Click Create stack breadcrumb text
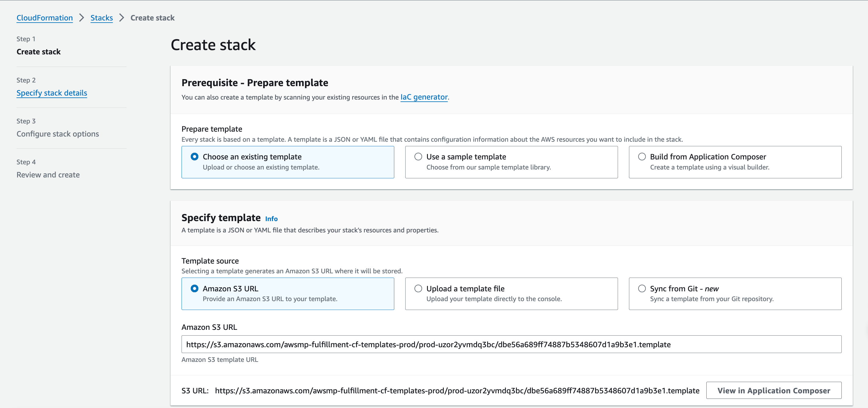This screenshot has height=408, width=868. (x=152, y=18)
